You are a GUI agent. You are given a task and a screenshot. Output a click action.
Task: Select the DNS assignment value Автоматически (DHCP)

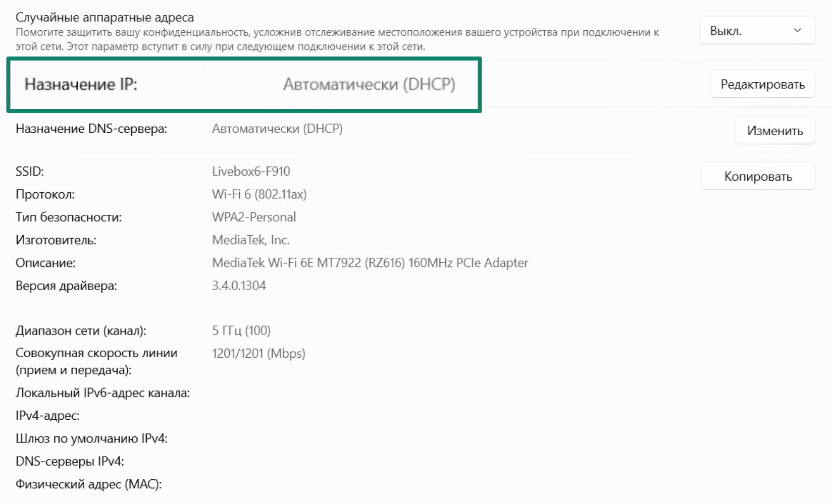tap(277, 129)
